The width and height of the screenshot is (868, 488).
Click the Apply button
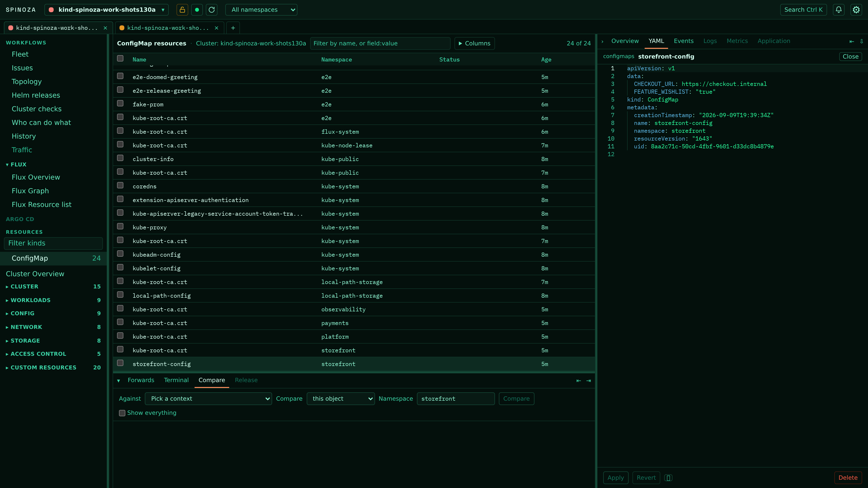[616, 478]
